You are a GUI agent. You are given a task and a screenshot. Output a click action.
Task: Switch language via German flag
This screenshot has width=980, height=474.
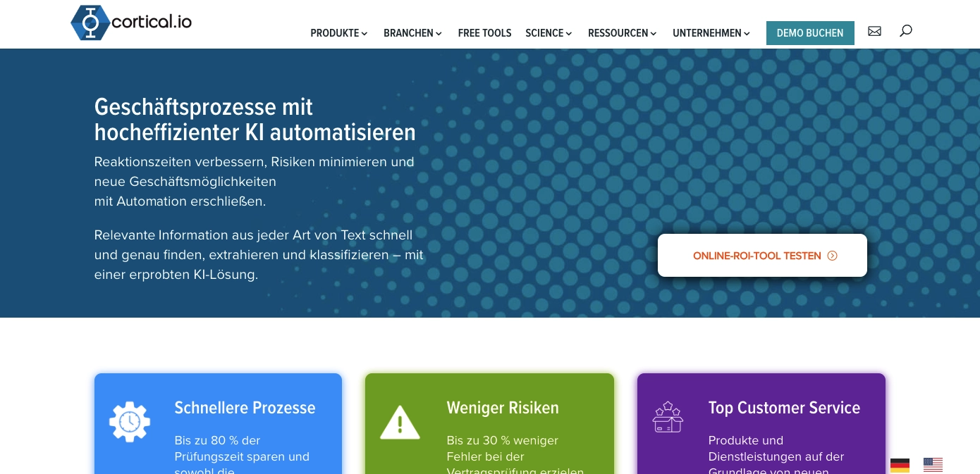click(x=900, y=465)
